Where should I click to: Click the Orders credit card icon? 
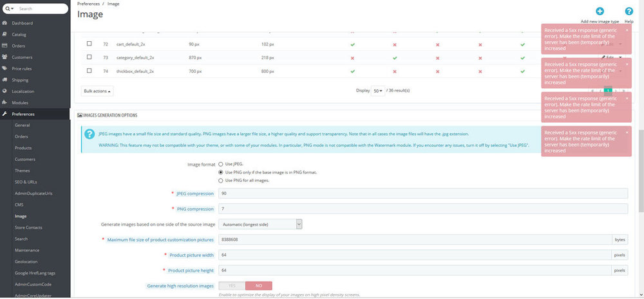point(5,46)
